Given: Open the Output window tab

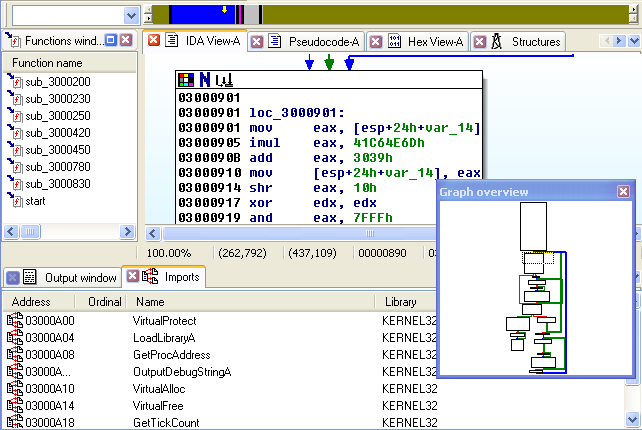Looking at the screenshot, I should click(80, 277).
